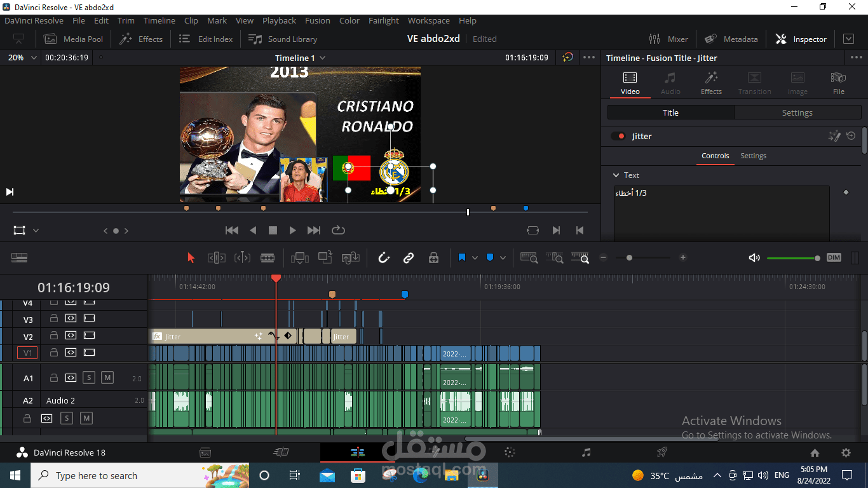Open the Fairlight menu
The image size is (868, 488).
(384, 20)
